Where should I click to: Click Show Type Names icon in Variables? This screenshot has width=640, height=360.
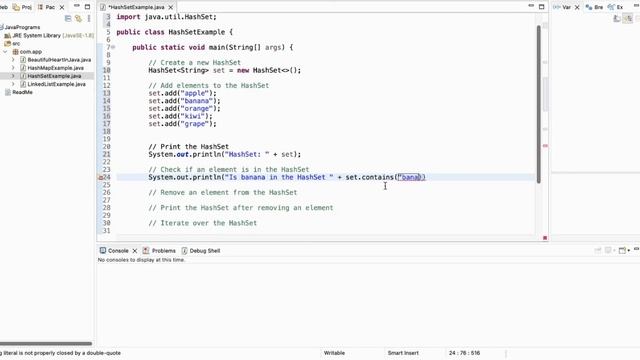point(617,18)
